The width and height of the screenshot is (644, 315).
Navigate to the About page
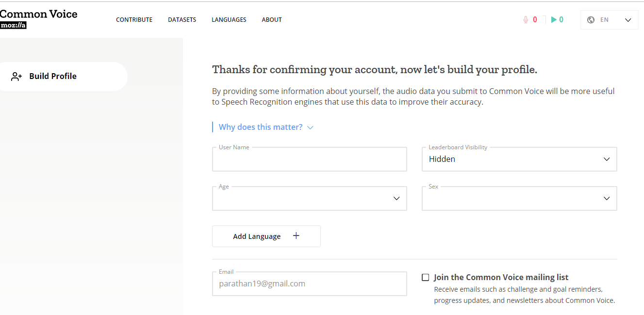pos(272,20)
